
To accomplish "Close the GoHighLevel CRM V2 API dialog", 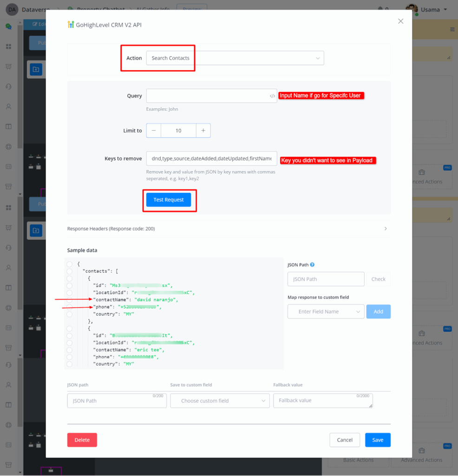I will 400,21.
